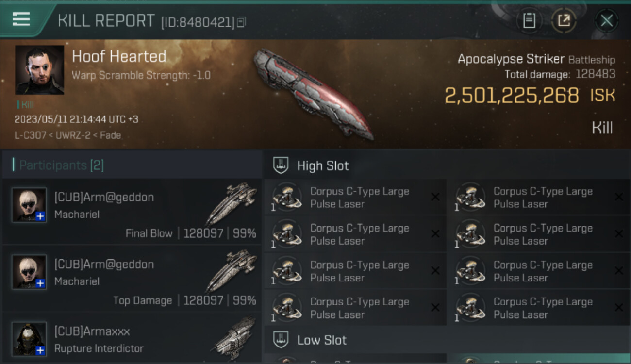This screenshot has height=364, width=631.
Task: Open the hamburger menu in top-left corner
Action: 21,20
